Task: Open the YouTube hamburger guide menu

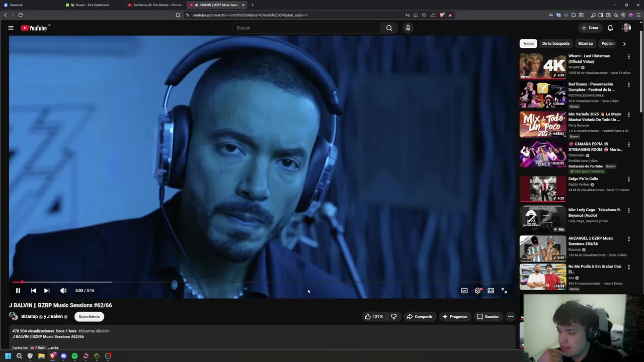Action: [11, 28]
